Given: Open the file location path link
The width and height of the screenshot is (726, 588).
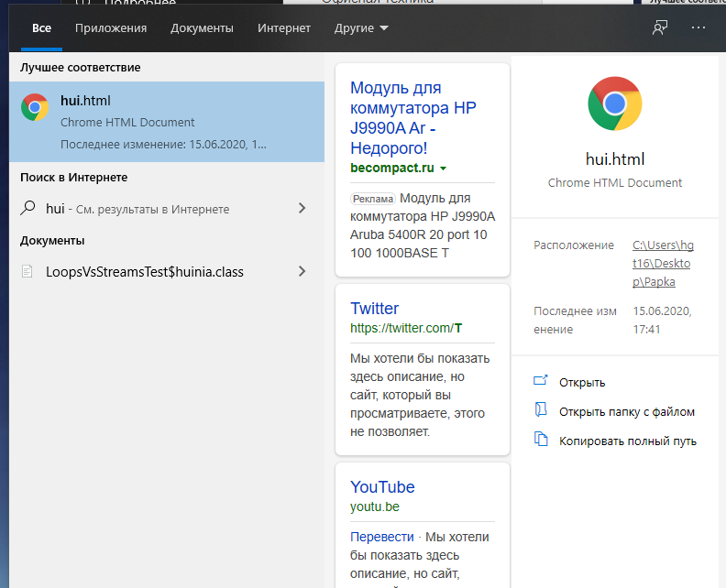Looking at the screenshot, I should coord(663,263).
